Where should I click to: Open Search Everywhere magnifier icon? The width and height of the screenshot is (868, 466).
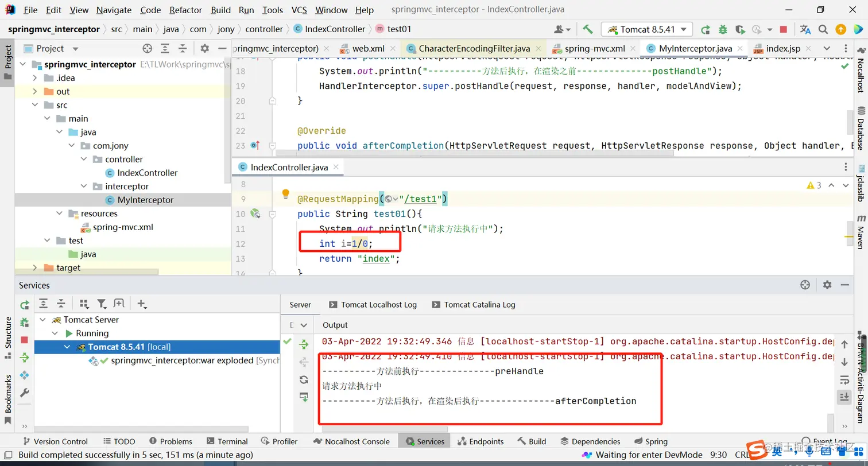(x=823, y=29)
